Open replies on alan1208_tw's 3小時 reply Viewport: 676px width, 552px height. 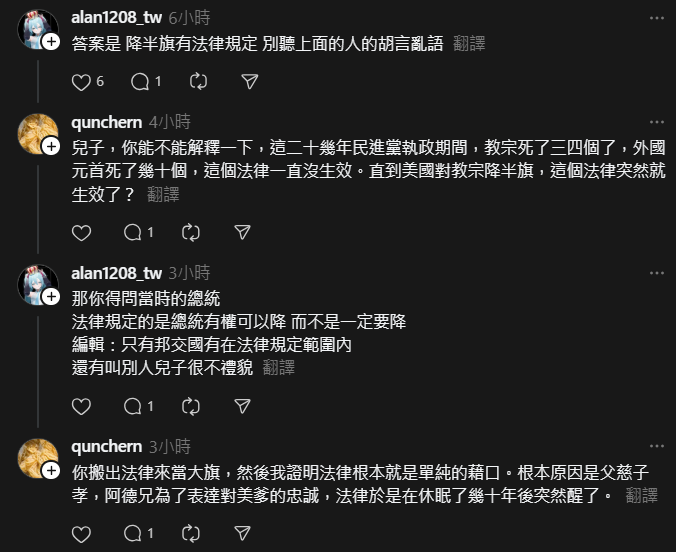132,406
